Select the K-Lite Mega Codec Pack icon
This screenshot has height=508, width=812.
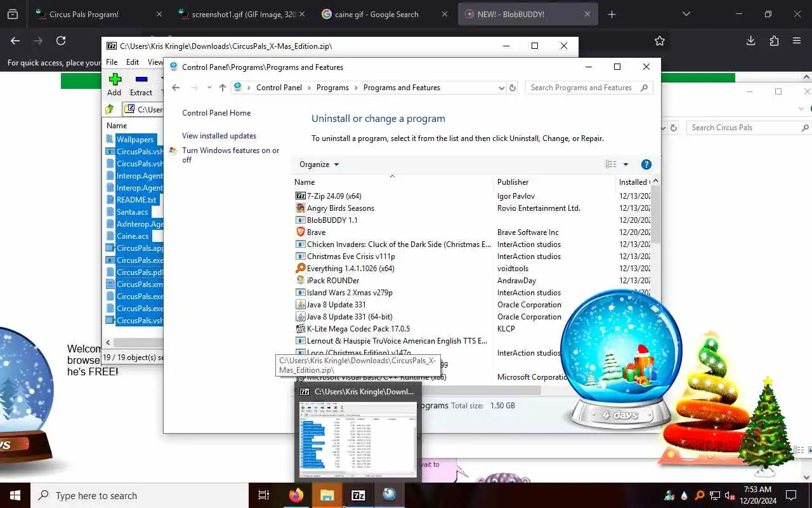point(301,329)
